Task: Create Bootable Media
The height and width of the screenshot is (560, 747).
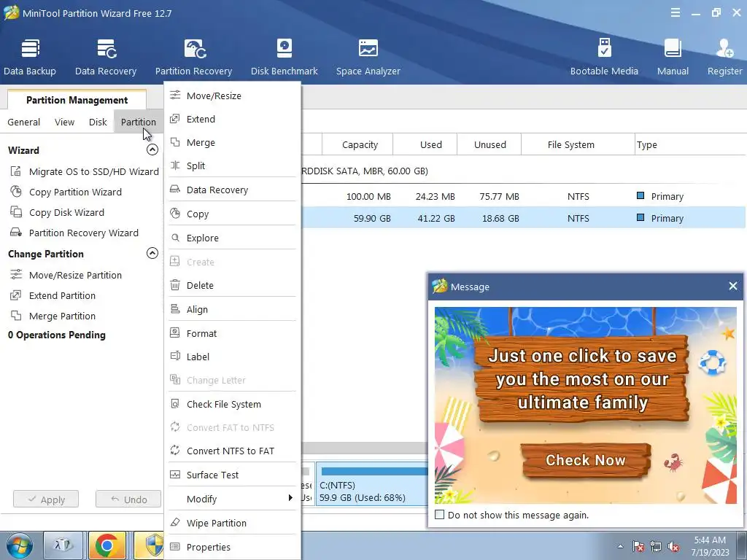Action: (x=604, y=58)
